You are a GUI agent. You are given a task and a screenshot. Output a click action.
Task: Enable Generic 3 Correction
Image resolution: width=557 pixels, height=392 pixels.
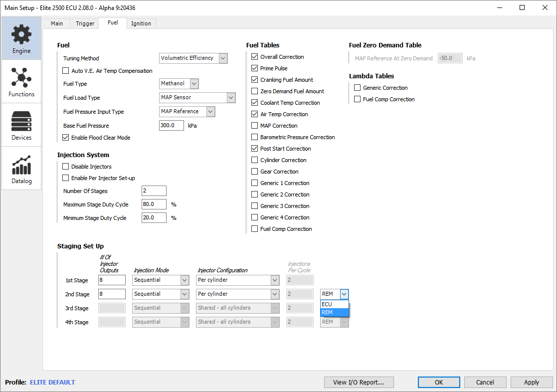click(x=255, y=206)
